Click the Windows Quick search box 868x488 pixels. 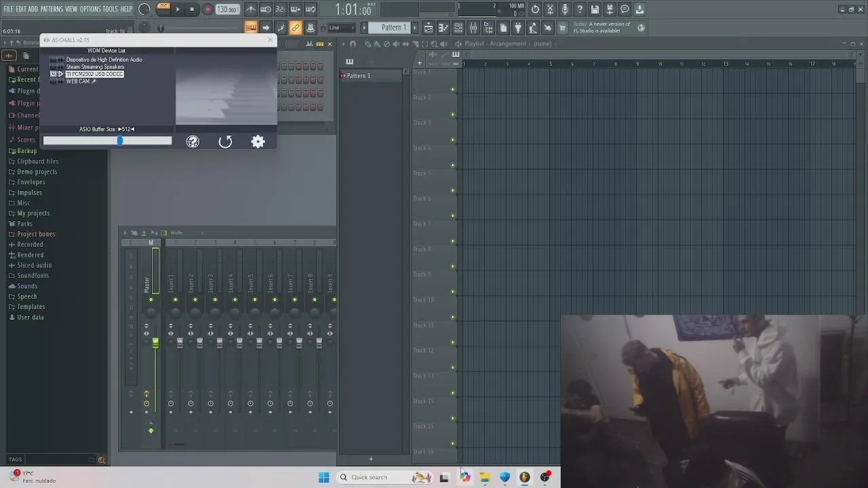coord(384,477)
